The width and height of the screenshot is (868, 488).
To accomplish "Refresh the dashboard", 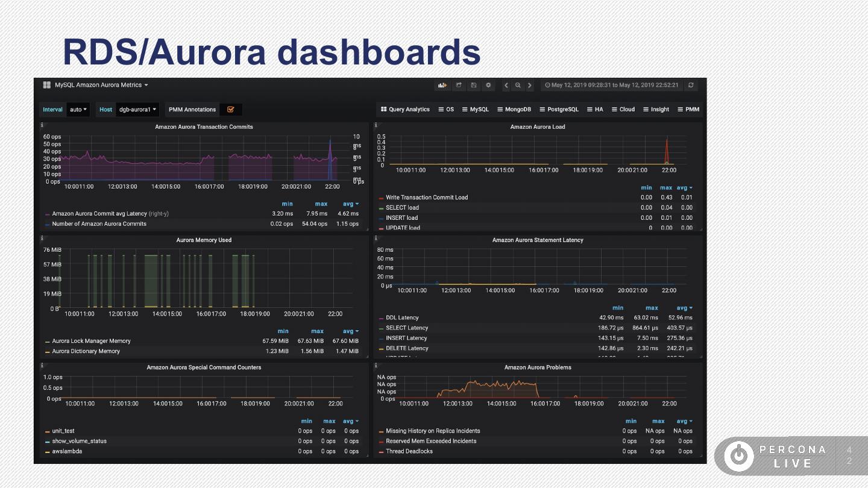I will [691, 86].
